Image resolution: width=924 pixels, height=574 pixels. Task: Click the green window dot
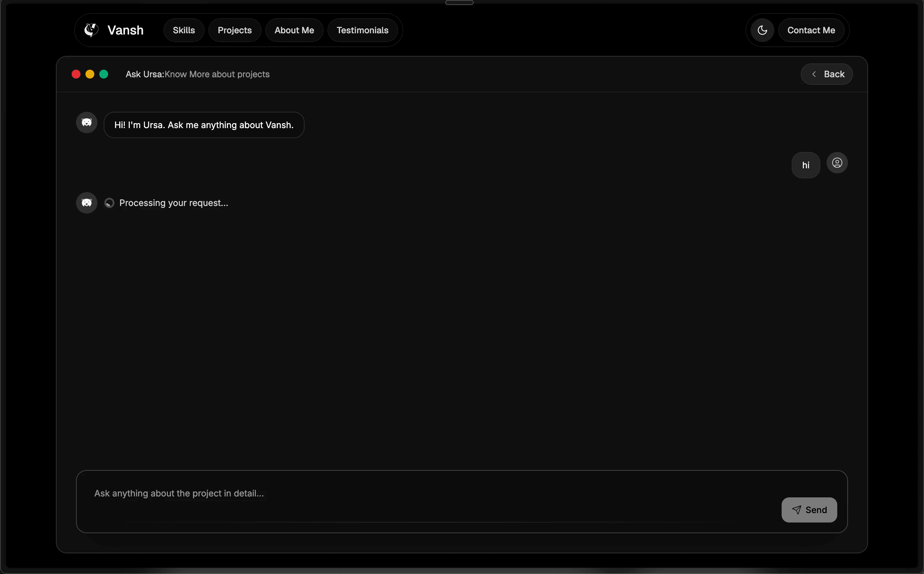[x=104, y=74]
